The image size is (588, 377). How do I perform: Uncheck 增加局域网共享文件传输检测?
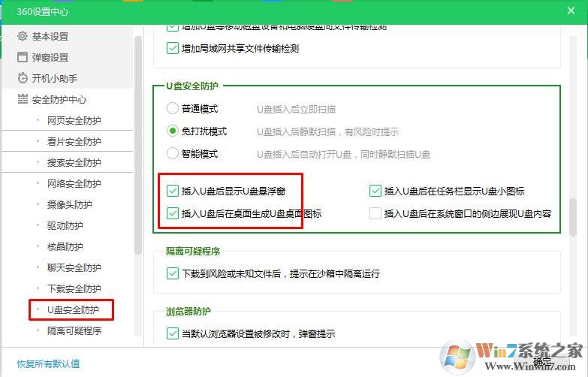tap(173, 48)
